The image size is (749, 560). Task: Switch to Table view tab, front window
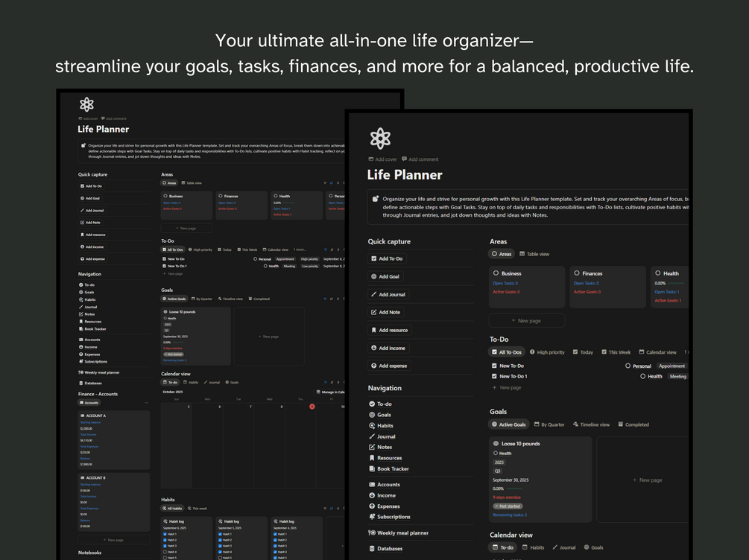(534, 254)
